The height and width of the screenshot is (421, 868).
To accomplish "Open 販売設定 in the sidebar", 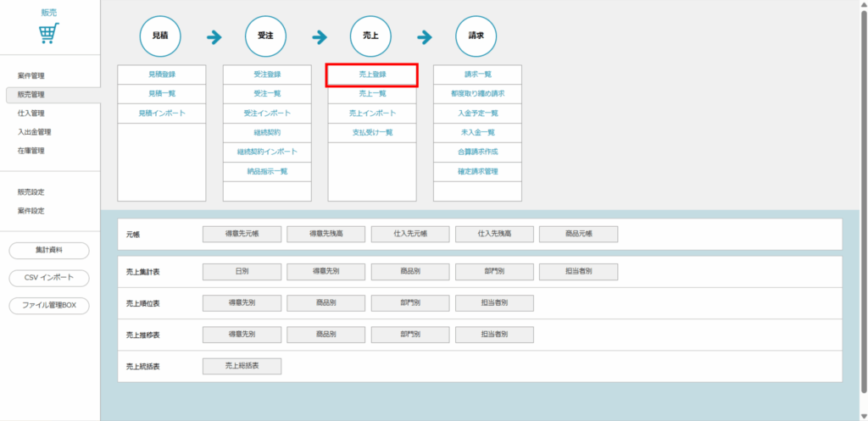I will pos(31,192).
